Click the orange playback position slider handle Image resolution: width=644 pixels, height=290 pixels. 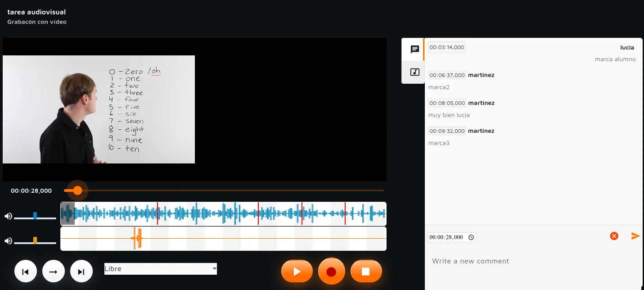pos(77,190)
